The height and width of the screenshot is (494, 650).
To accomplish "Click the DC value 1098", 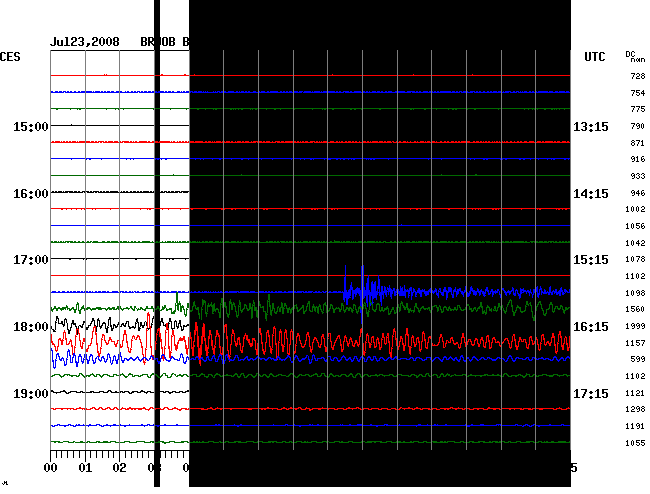I will [635, 293].
